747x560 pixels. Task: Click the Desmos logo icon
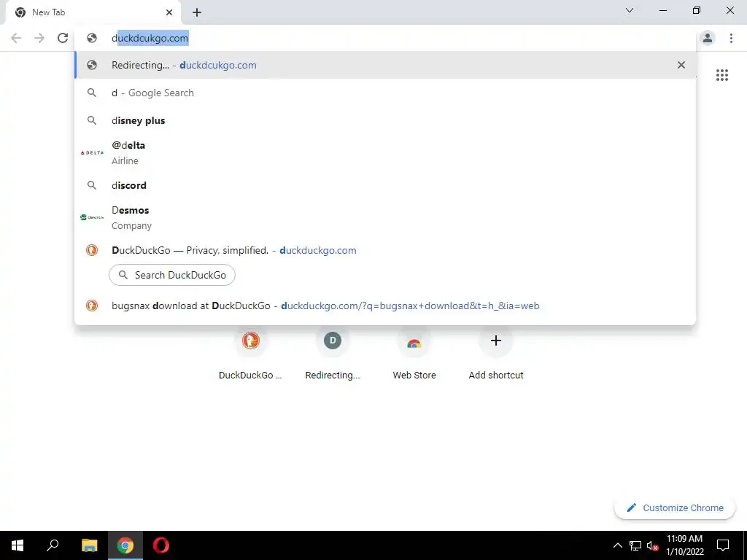(92, 217)
